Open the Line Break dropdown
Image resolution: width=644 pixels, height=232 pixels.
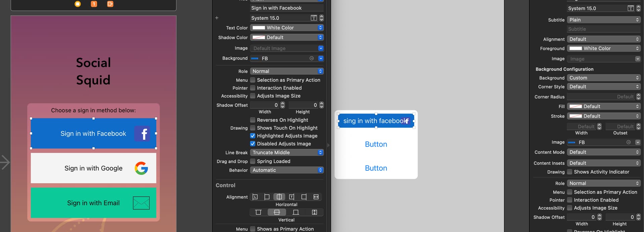point(287,153)
